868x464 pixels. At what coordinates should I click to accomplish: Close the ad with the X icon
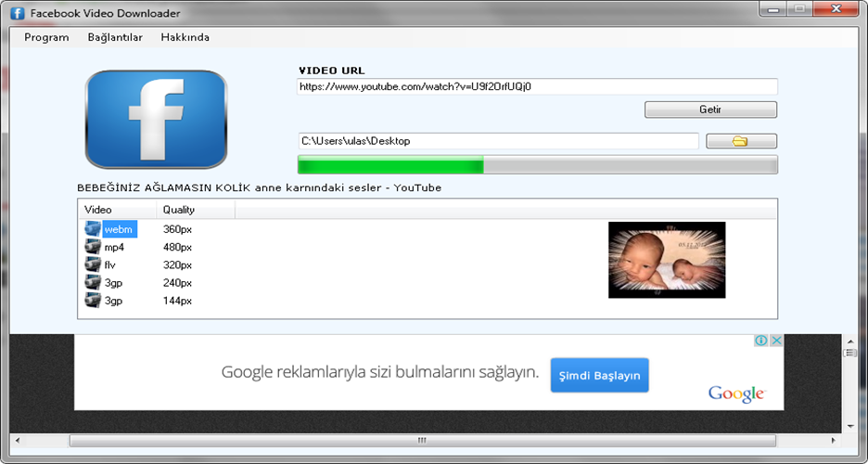[x=777, y=341]
